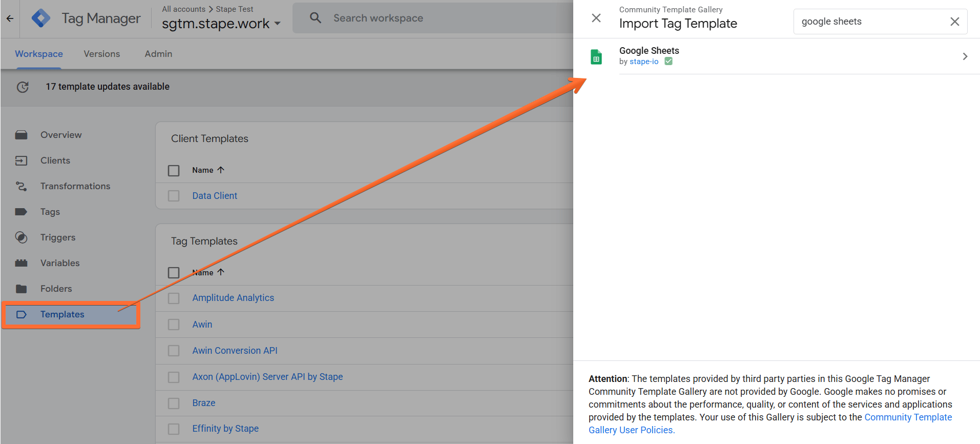Check the Axon (AppLovin) Server API checkbox
The image size is (980, 444).
coord(174,377)
